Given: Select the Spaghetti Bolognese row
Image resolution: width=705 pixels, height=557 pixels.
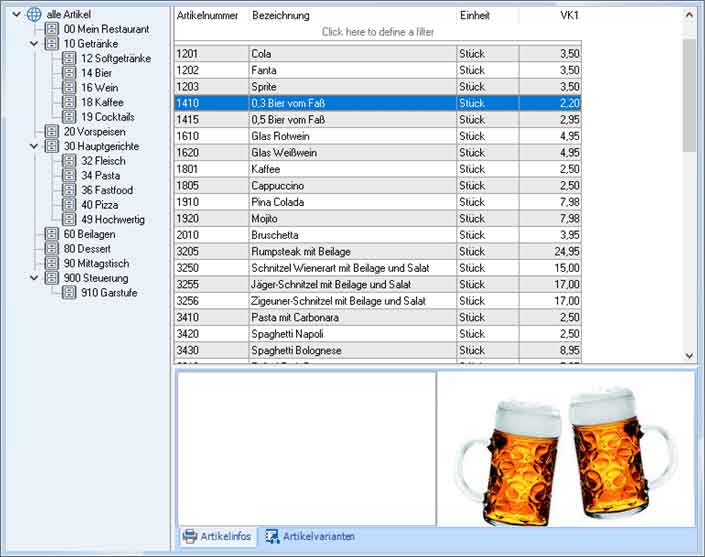Looking at the screenshot, I should [x=378, y=350].
